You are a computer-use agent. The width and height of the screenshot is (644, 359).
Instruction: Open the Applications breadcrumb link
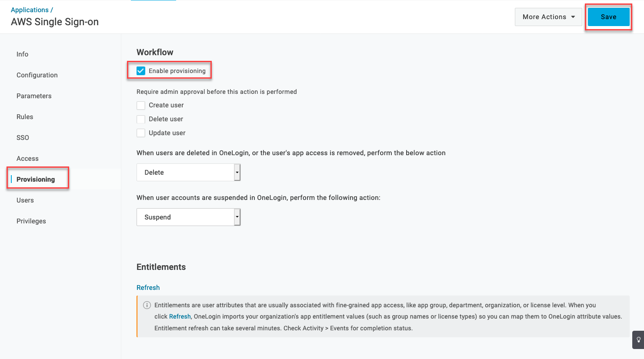pyautogui.click(x=29, y=10)
